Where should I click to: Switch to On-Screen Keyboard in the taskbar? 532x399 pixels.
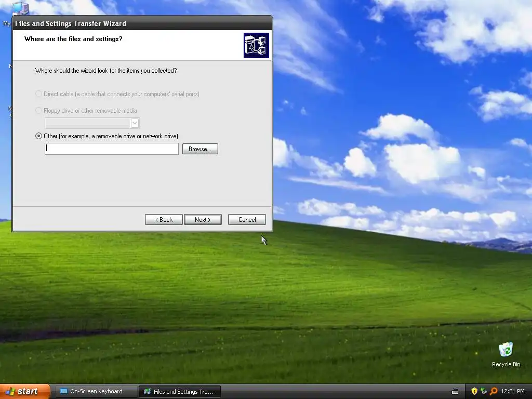[96, 392]
